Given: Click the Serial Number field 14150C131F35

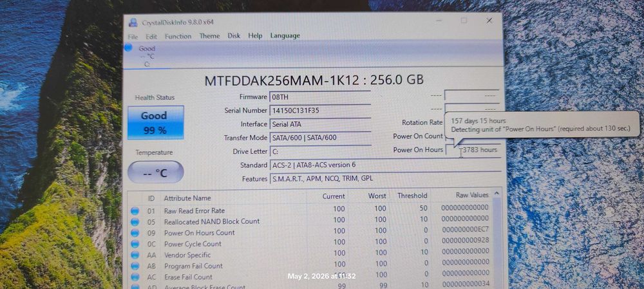Looking at the screenshot, I should pyautogui.click(x=320, y=111).
